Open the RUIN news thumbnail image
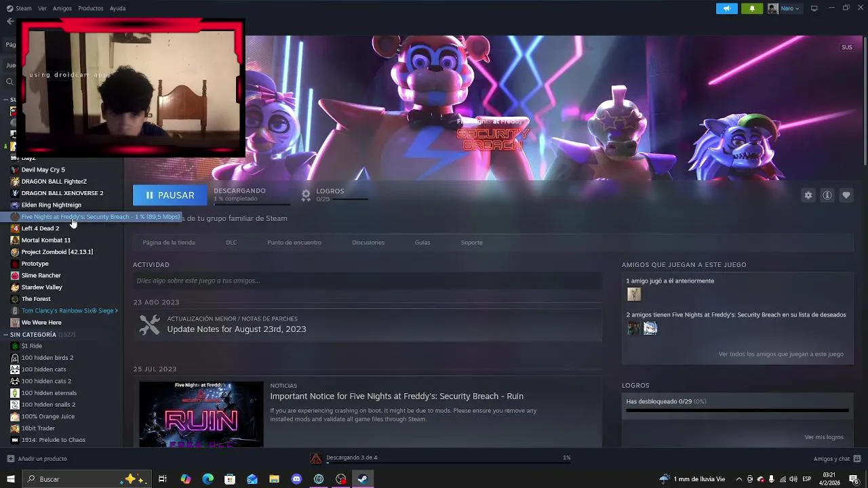Viewport: 868px width, 488px height. [x=201, y=414]
